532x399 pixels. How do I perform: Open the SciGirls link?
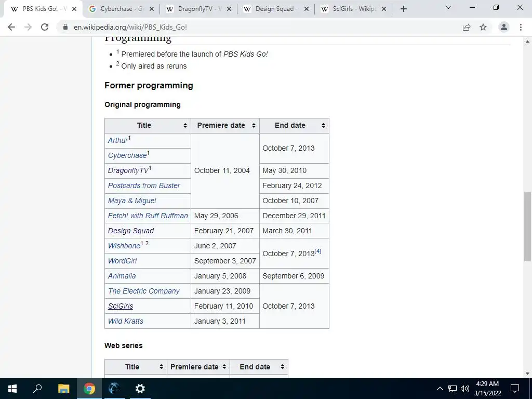tap(121, 306)
